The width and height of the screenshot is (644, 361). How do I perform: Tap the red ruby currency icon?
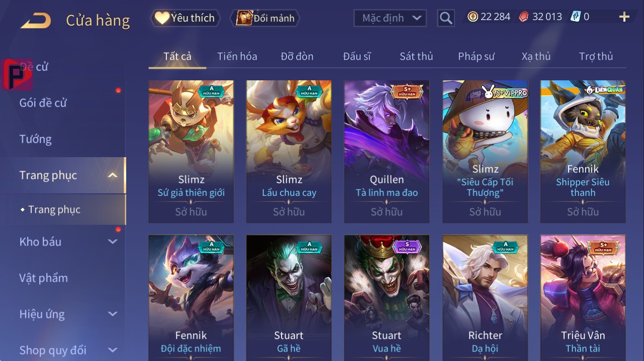pos(524,17)
